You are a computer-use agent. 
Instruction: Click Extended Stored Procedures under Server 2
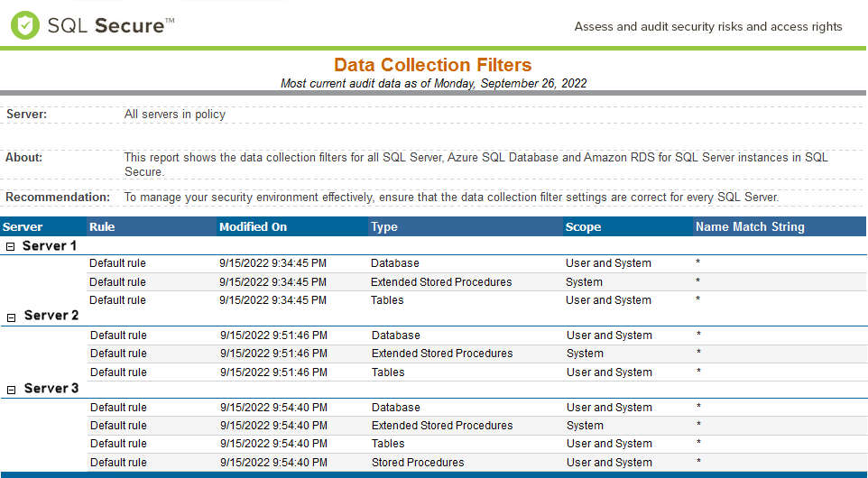tap(442, 354)
